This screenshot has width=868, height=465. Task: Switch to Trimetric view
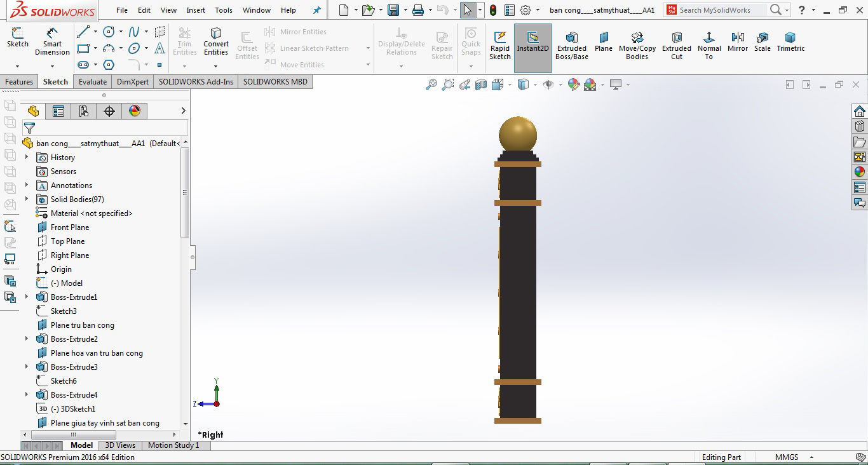[790, 42]
